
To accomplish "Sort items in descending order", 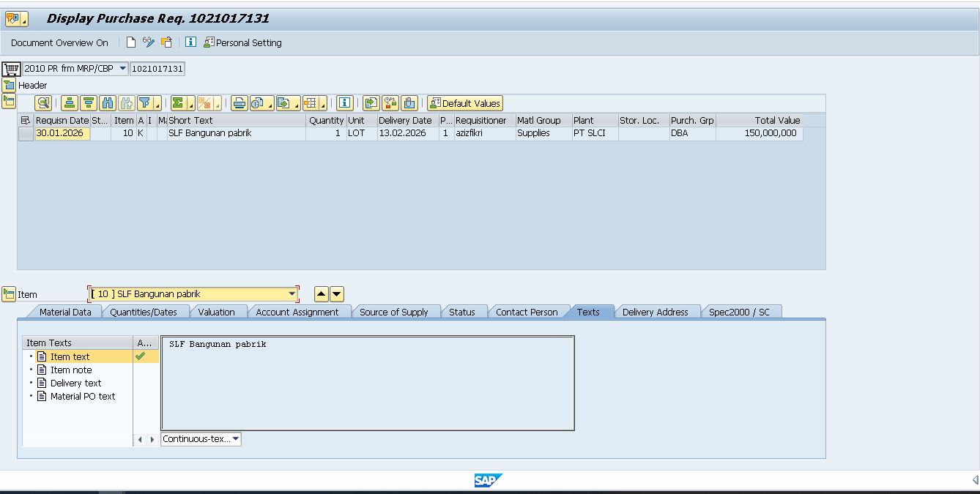I will click(88, 103).
